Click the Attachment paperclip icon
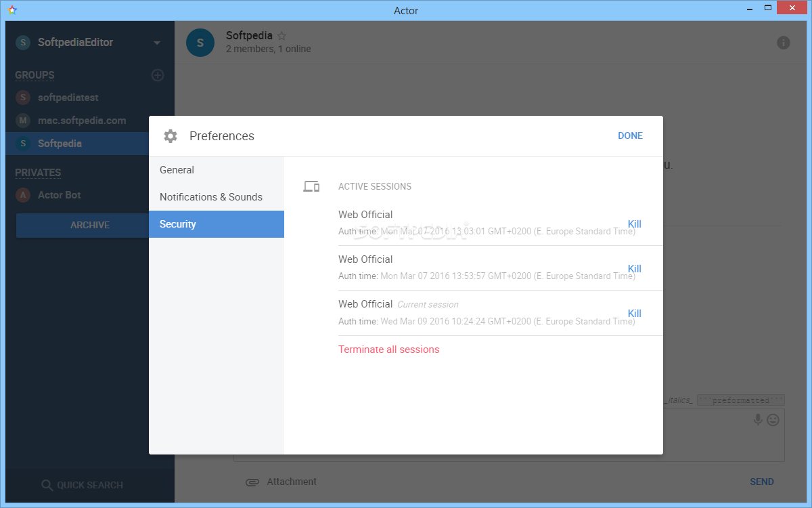 coord(252,482)
